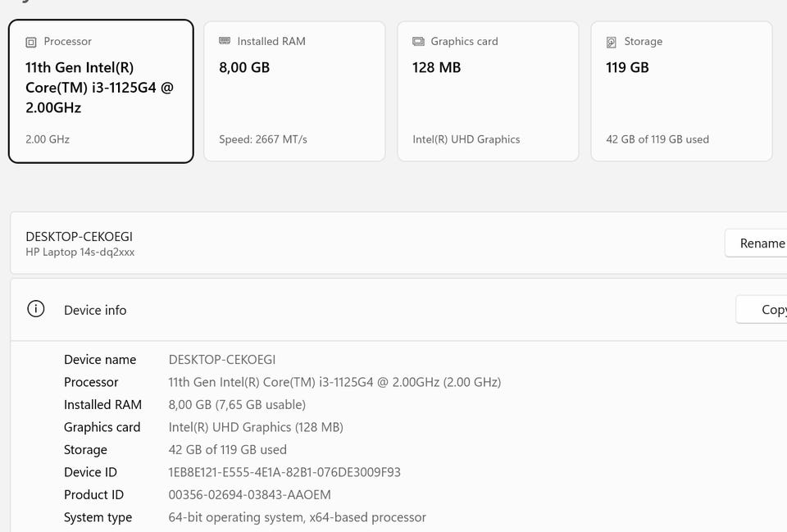
Task: Select the Processor summary card
Action: [101, 91]
